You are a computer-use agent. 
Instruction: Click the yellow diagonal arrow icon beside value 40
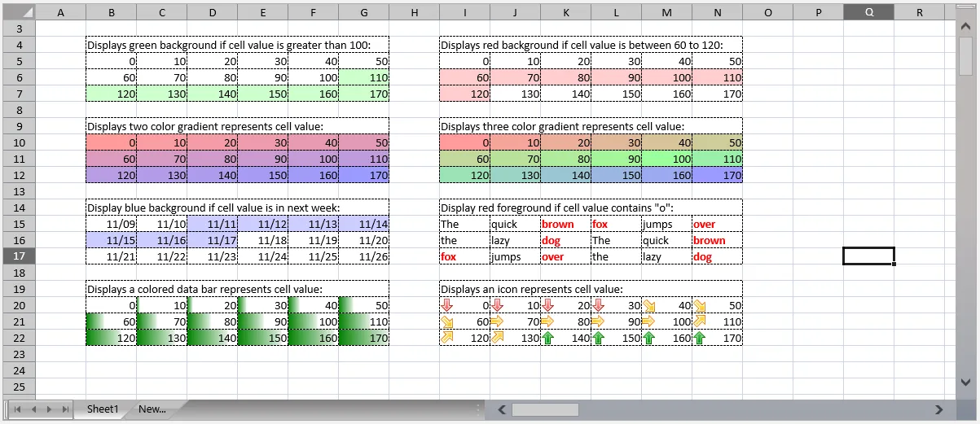[649, 305]
